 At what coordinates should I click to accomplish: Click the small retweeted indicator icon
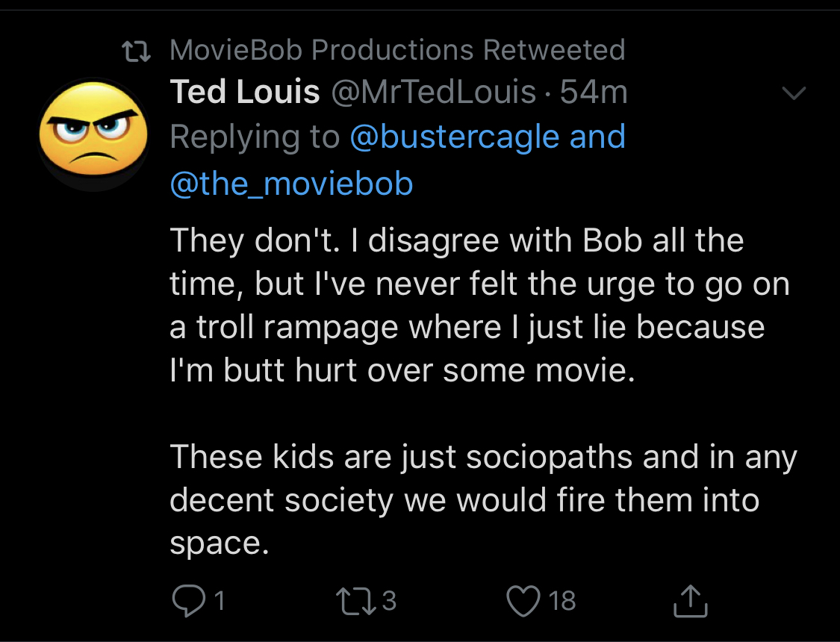pyautogui.click(x=136, y=52)
